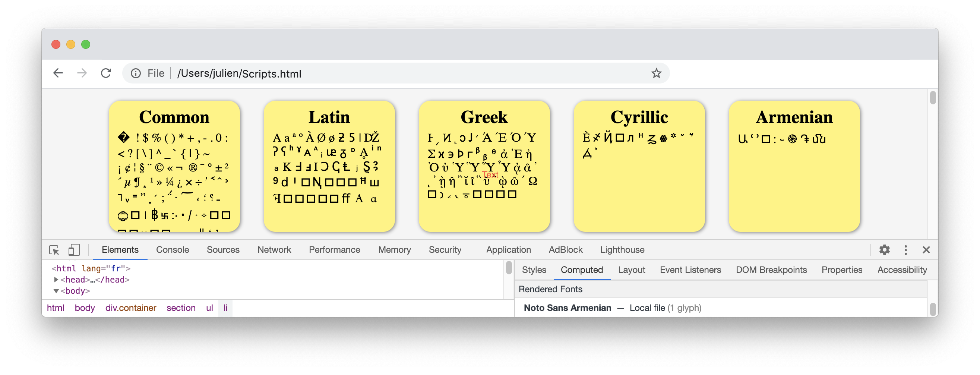Click the page's vertical scrollbar thumb
Viewport: 980px width, 375px height.
point(932,98)
